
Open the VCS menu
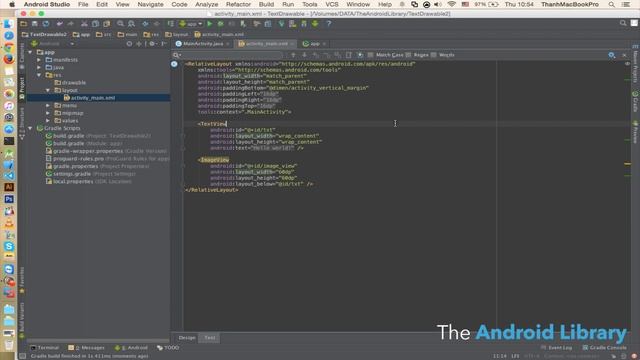331,4
